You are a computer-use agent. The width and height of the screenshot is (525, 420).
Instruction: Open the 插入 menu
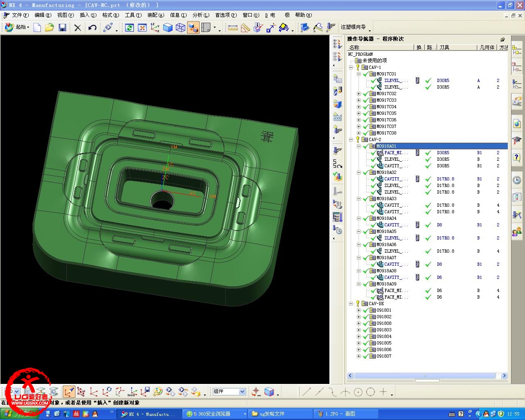point(88,15)
